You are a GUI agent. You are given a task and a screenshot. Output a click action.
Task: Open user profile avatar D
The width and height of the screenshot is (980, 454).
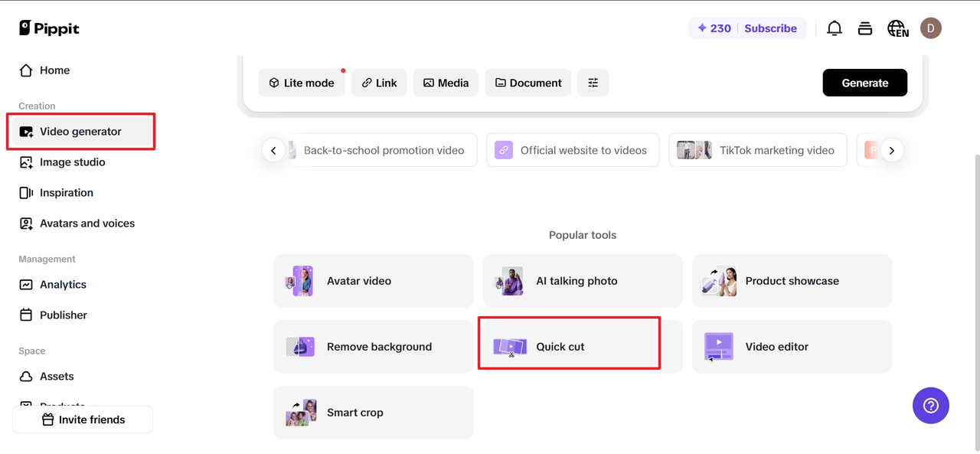[931, 28]
